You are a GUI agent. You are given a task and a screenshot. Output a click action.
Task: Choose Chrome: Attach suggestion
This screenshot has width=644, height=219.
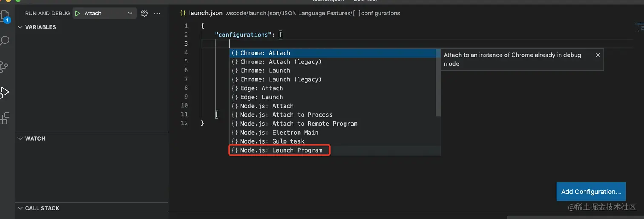coord(335,53)
